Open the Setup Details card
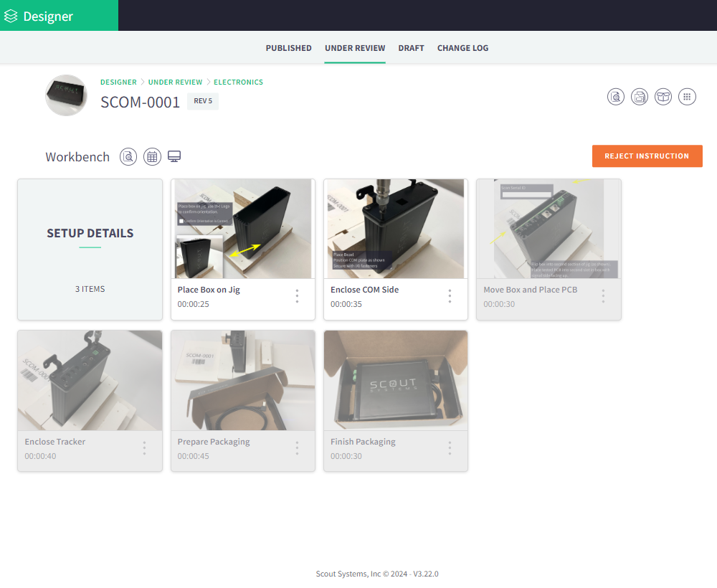 coord(90,248)
